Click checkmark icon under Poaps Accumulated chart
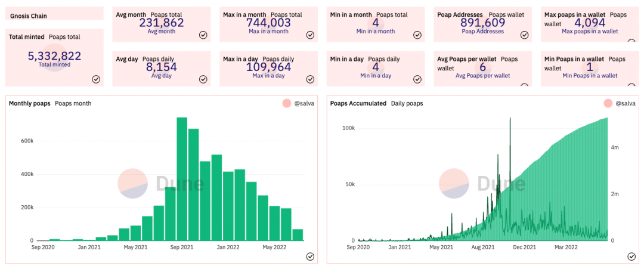Image resolution: width=644 pixels, height=269 pixels. 631,256
